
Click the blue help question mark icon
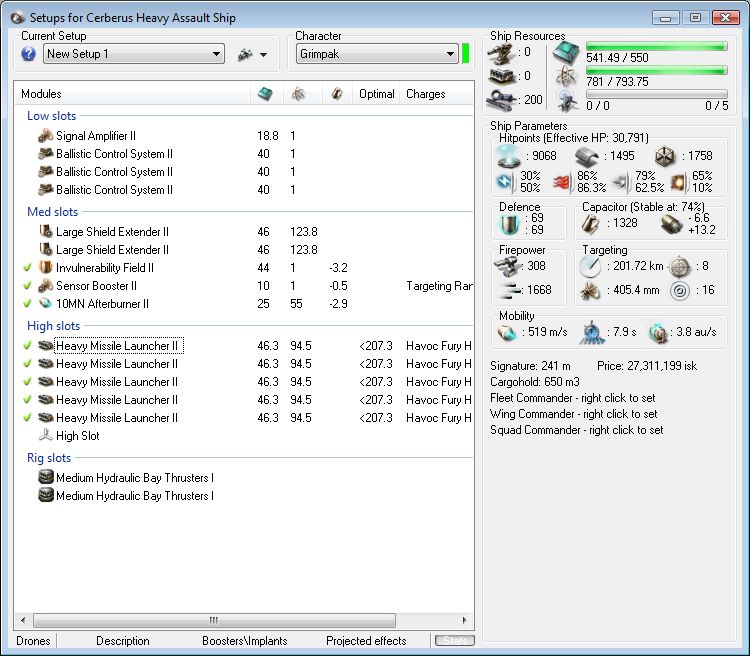[28, 54]
